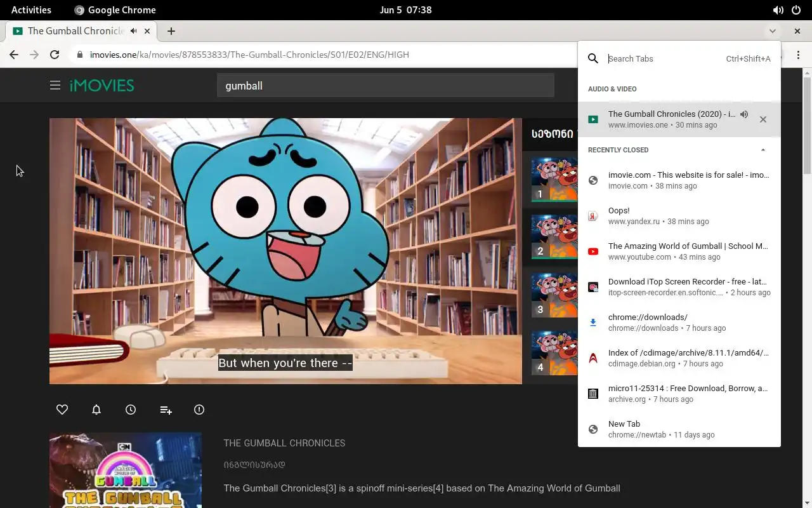Image resolution: width=812 pixels, height=508 pixels.
Task: Click the address bar URL
Action: pyautogui.click(x=249, y=55)
